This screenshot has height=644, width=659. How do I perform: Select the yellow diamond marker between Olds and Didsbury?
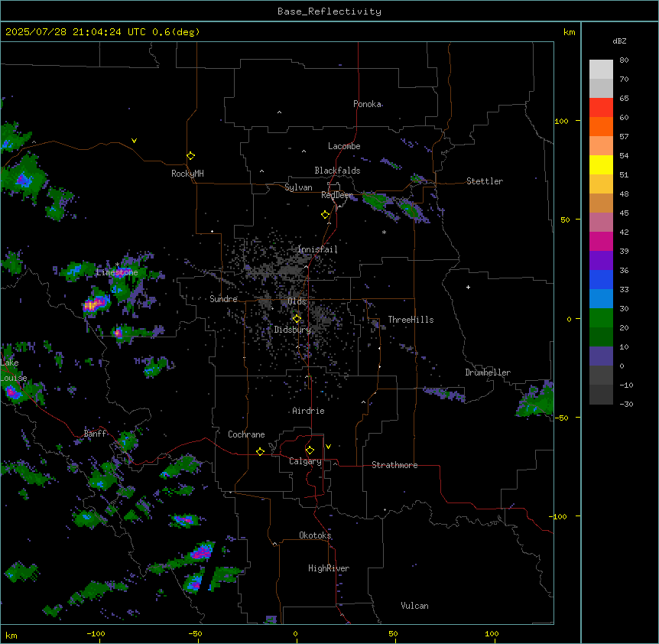[297, 319]
